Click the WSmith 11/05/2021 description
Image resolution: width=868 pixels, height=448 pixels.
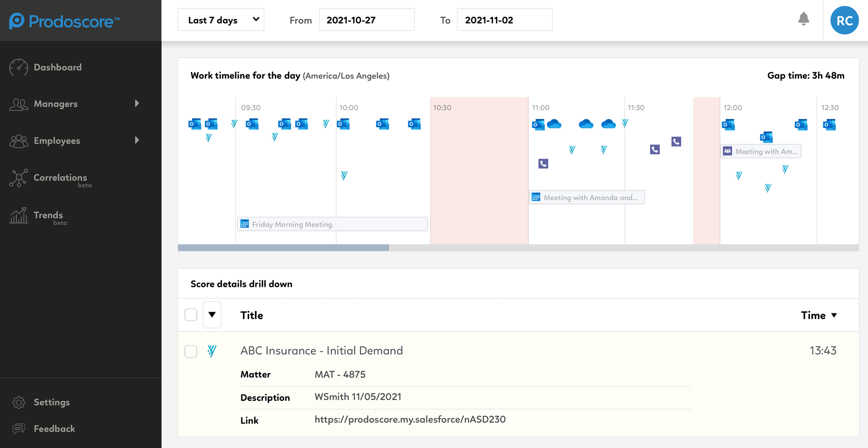pos(358,397)
